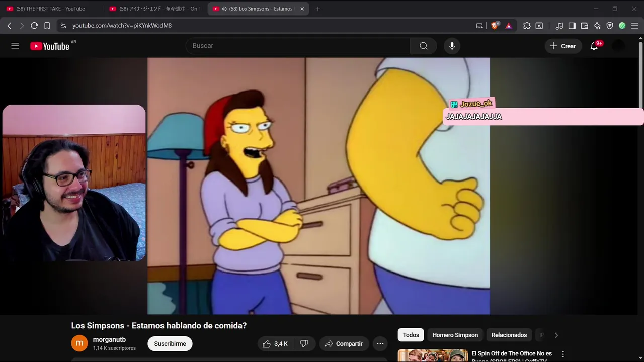Open Brave Rewards triangle icon
The image size is (644, 362).
point(509,26)
